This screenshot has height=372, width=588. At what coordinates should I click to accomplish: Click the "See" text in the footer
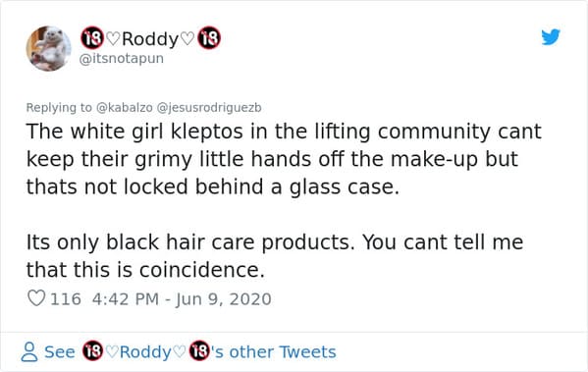pos(60,352)
